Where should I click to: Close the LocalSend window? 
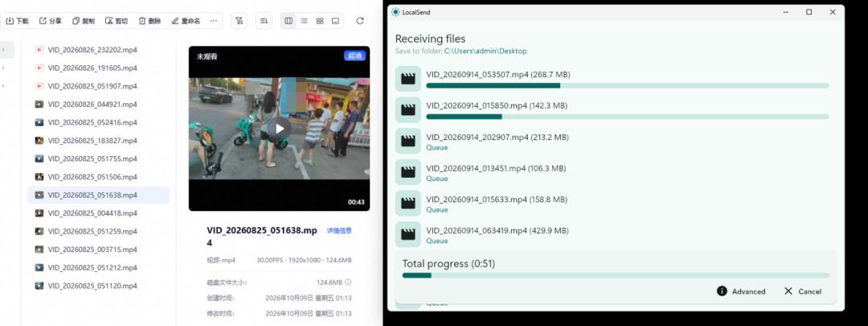click(x=833, y=12)
